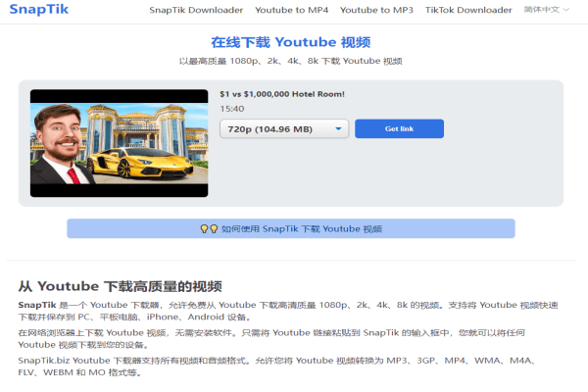Click the 从 Youtube 下载高质量的视频 section heading
The image size is (588, 392).
click(120, 286)
